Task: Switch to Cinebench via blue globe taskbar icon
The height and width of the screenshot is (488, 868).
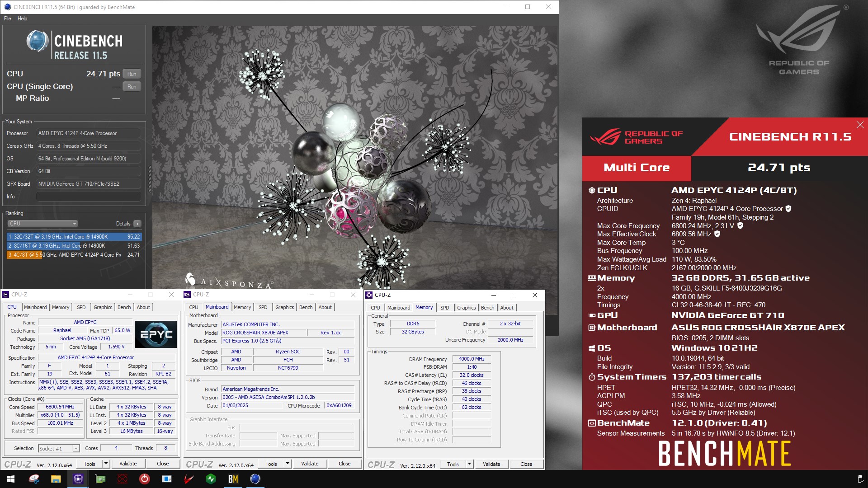Action: click(x=255, y=479)
